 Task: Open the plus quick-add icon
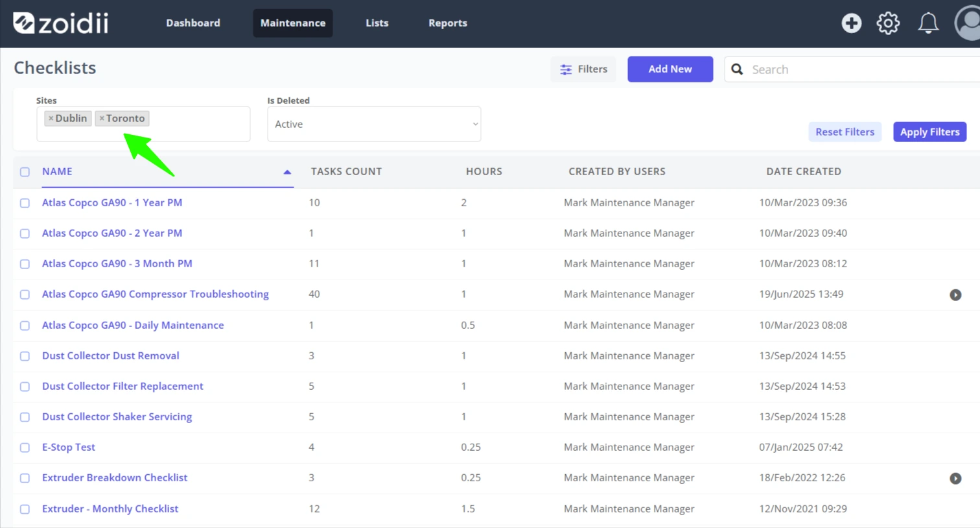pyautogui.click(x=851, y=23)
